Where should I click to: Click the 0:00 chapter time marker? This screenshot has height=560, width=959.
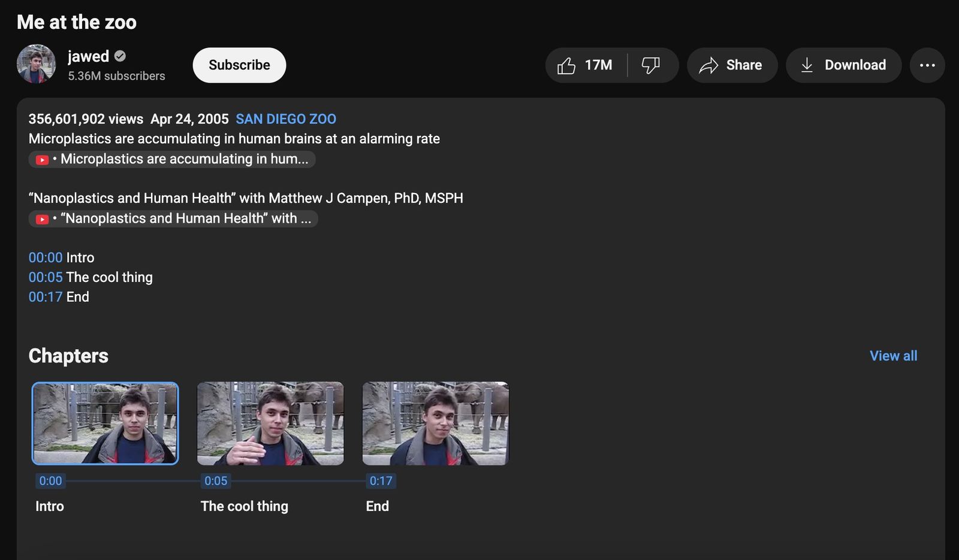pos(50,481)
